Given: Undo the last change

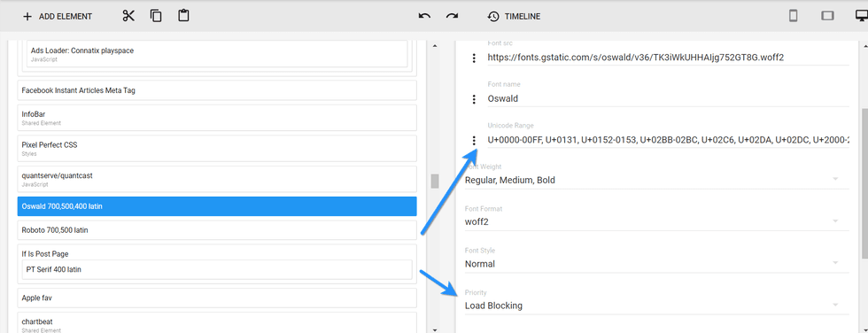Looking at the screenshot, I should [x=424, y=17].
